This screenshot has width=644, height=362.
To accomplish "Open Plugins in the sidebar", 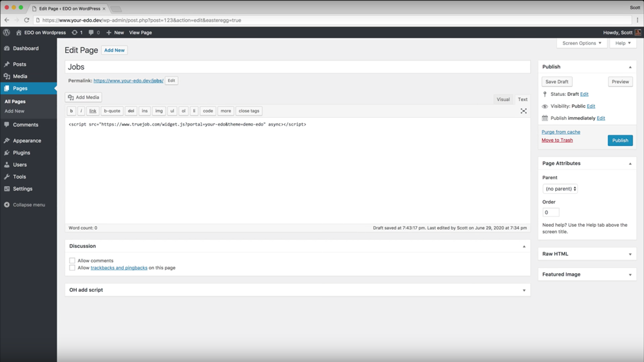I will [x=21, y=153].
